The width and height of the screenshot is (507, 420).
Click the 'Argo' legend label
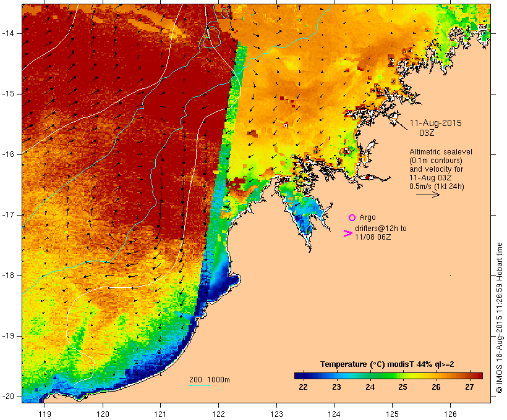tap(367, 217)
